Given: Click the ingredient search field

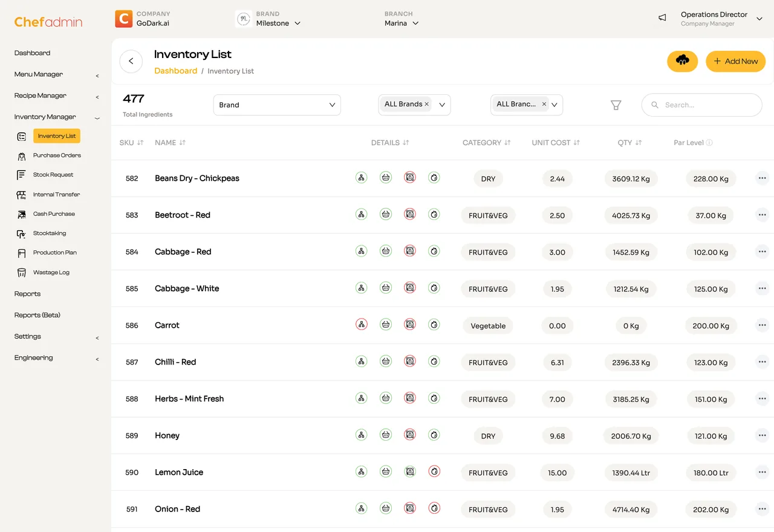Looking at the screenshot, I should click(x=701, y=105).
